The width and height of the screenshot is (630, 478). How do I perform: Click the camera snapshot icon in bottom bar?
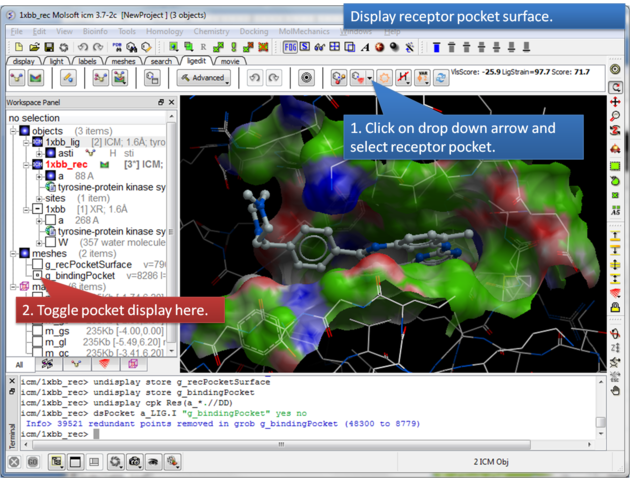pyautogui.click(x=135, y=462)
